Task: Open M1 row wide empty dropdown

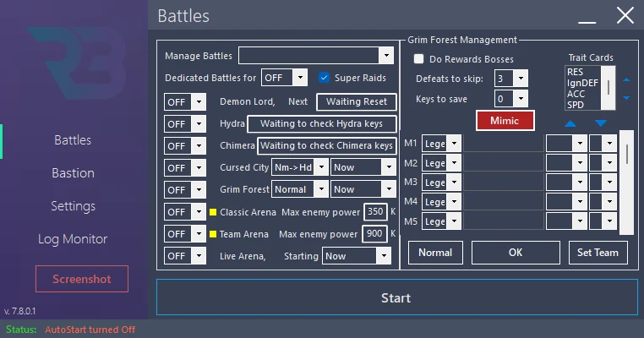Action: (x=566, y=144)
